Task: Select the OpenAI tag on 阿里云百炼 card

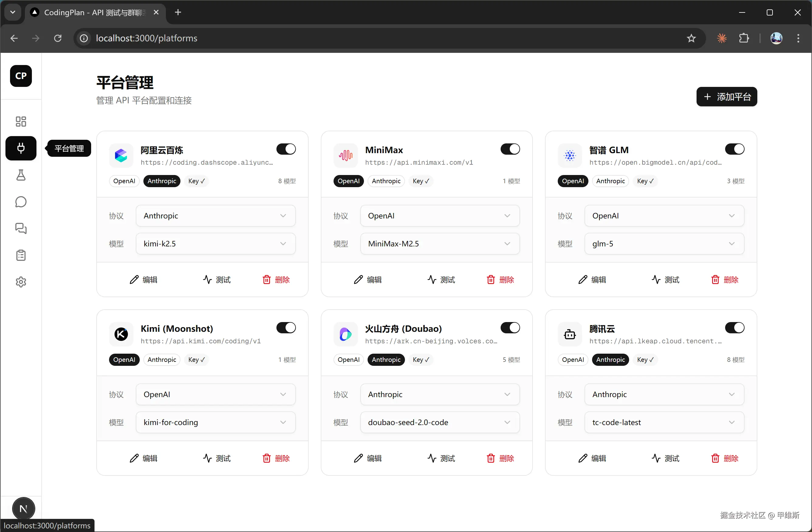Action: click(x=124, y=181)
